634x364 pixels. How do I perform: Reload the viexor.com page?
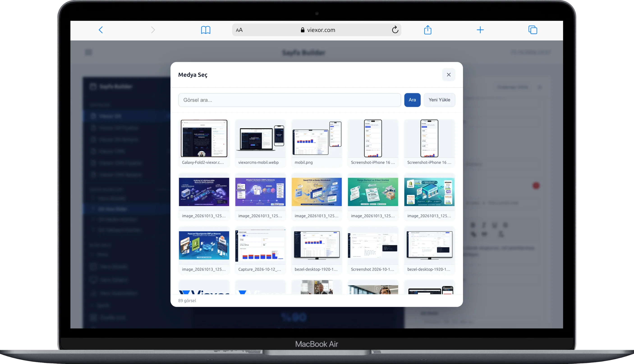(x=395, y=30)
